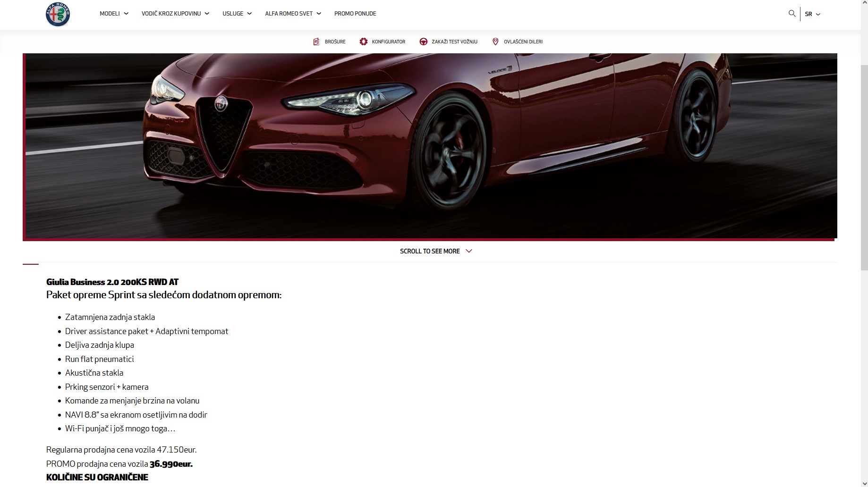This screenshot has width=868, height=487.
Task: Select heading Giulia Business 2.0 200KS RWD AT
Action: [112, 282]
